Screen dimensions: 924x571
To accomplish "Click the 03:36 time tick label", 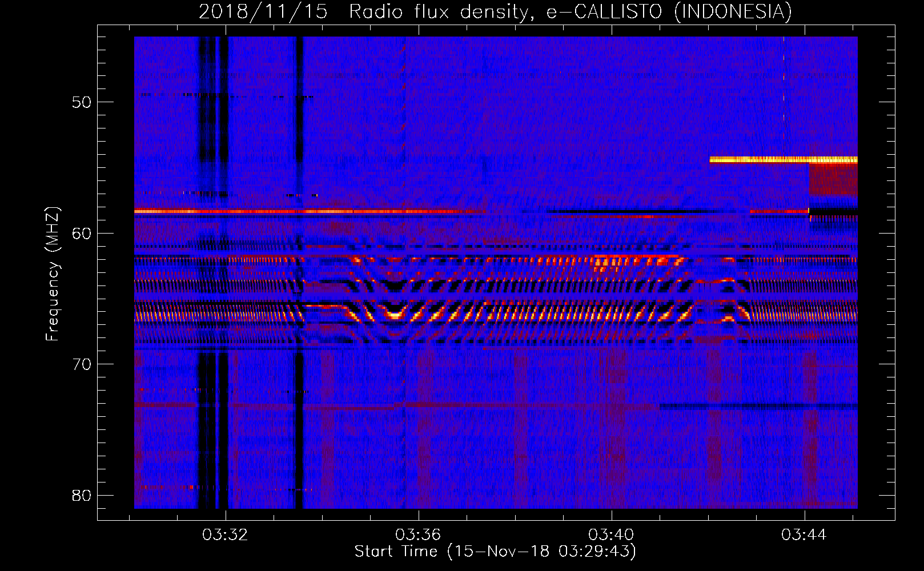I will click(418, 535).
